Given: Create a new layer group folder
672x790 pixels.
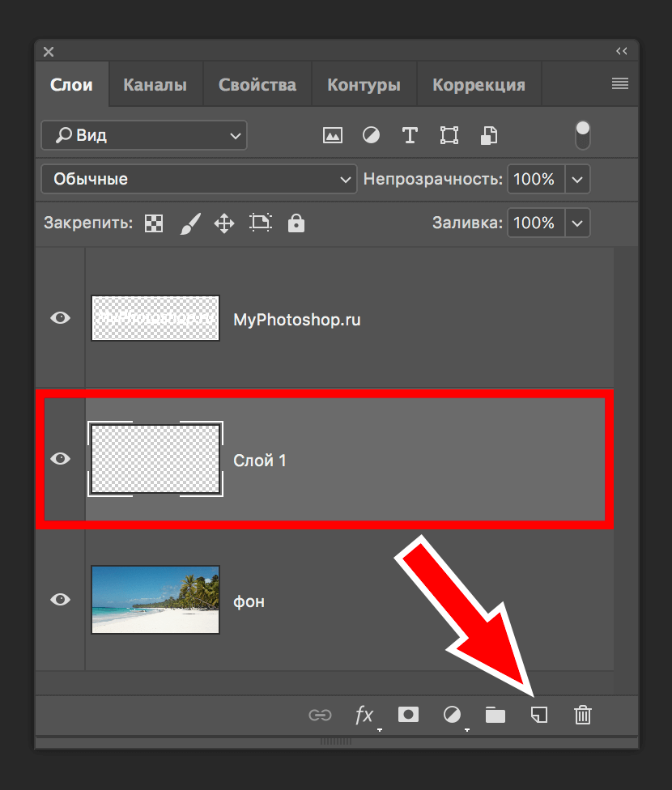Looking at the screenshot, I should 495,714.
